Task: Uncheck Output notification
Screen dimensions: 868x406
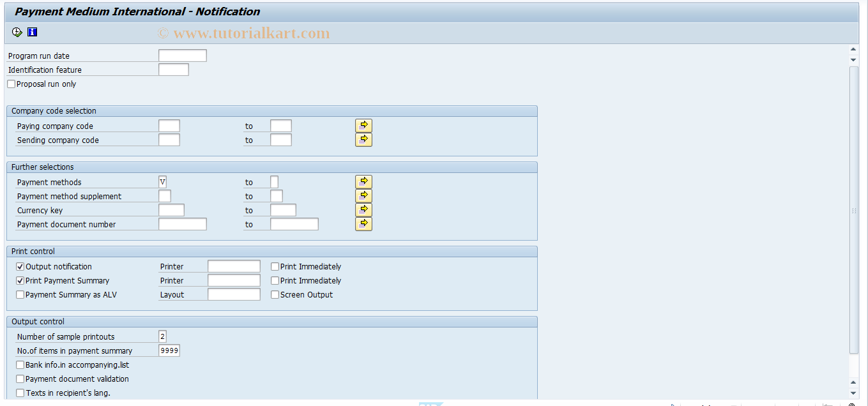Action: [20, 267]
